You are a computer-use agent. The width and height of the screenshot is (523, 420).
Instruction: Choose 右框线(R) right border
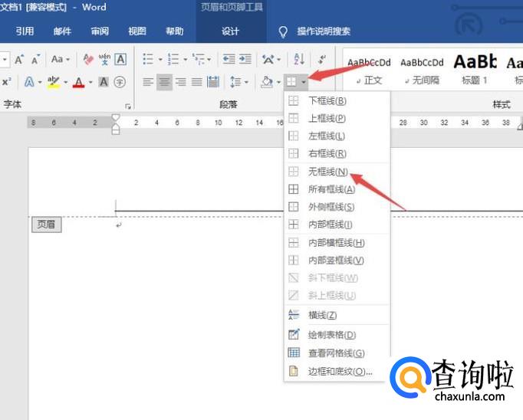click(x=337, y=153)
